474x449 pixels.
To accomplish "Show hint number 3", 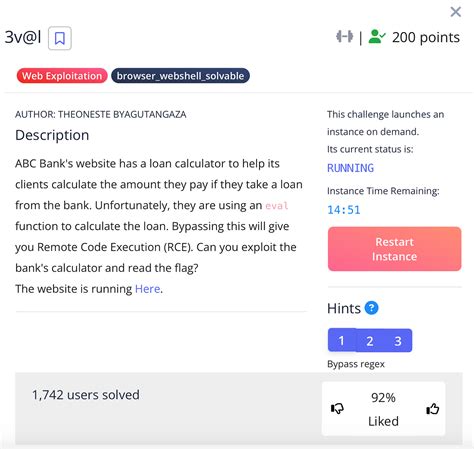I will click(398, 340).
